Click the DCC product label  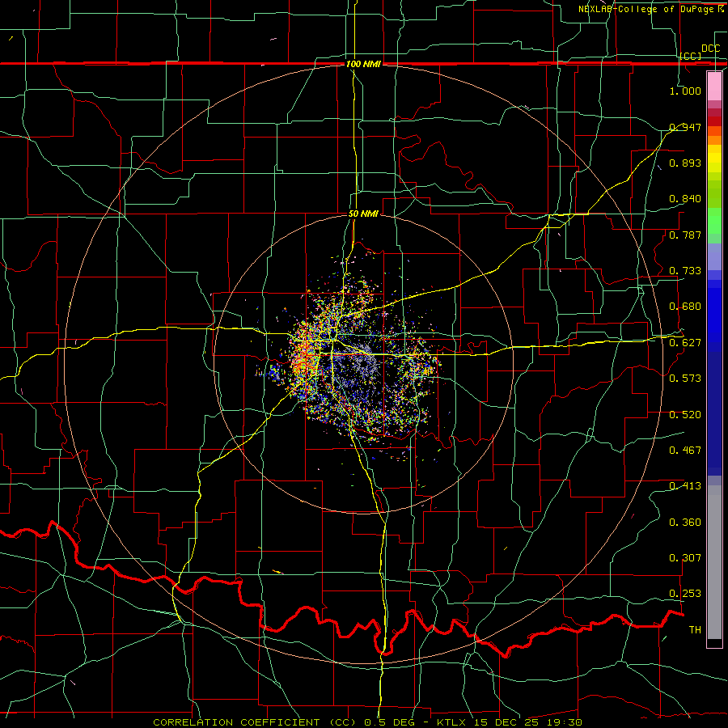click(710, 49)
